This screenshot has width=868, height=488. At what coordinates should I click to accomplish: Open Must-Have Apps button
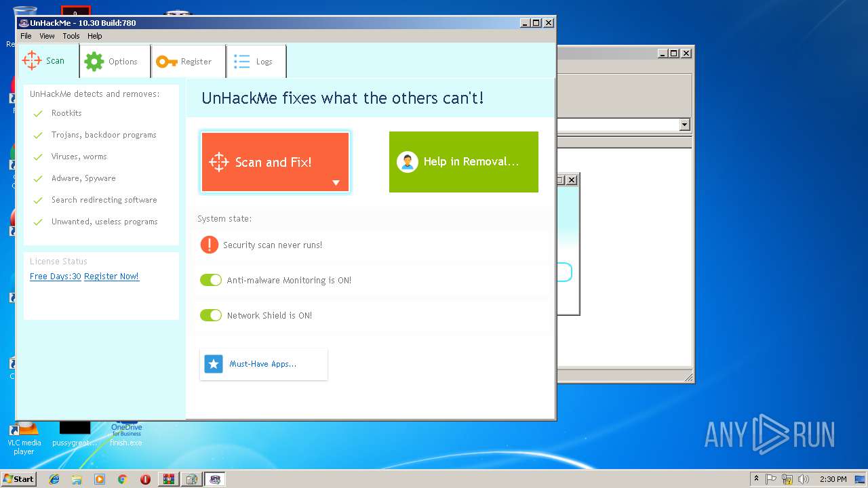pyautogui.click(x=264, y=364)
